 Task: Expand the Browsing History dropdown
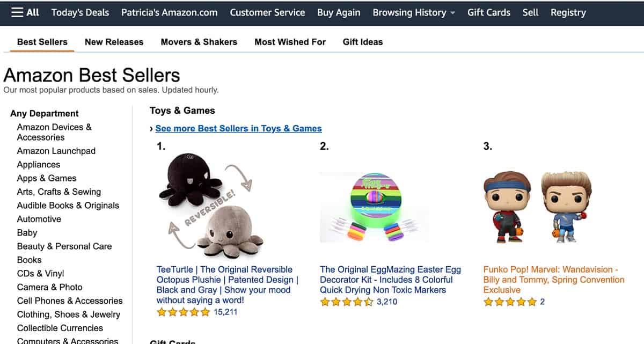pos(413,12)
